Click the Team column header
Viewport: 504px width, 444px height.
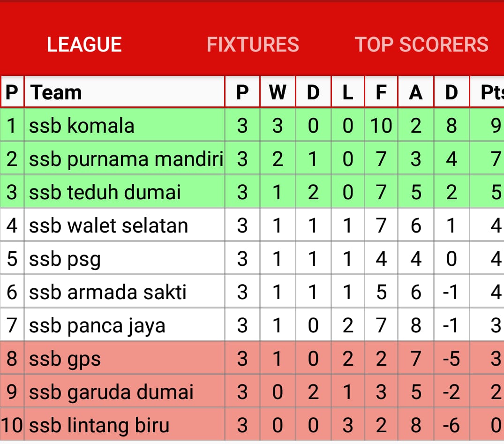click(x=56, y=92)
